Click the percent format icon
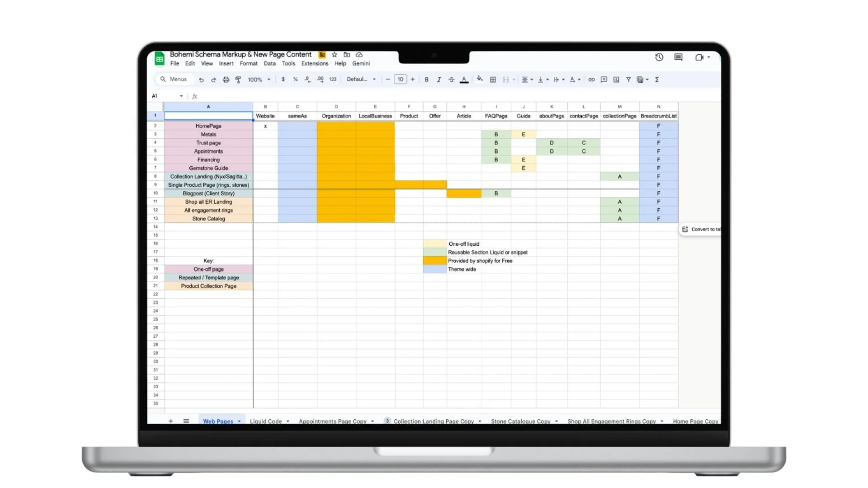Viewport: 868px width, 488px height. coord(295,79)
